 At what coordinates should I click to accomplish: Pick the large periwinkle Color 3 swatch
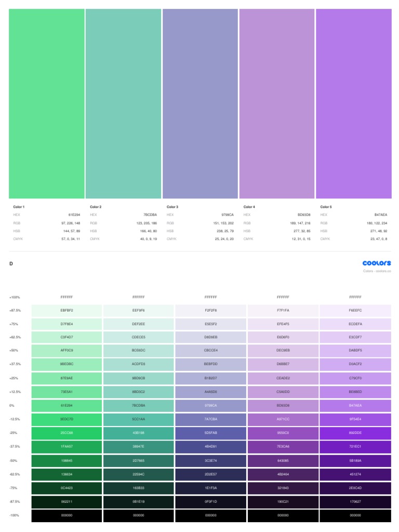point(200,103)
